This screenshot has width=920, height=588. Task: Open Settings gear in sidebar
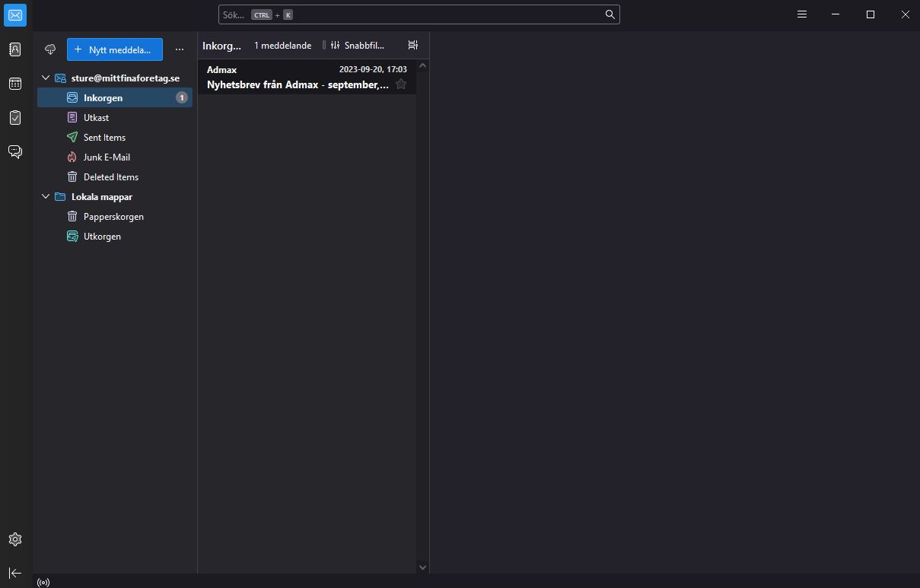coord(15,539)
